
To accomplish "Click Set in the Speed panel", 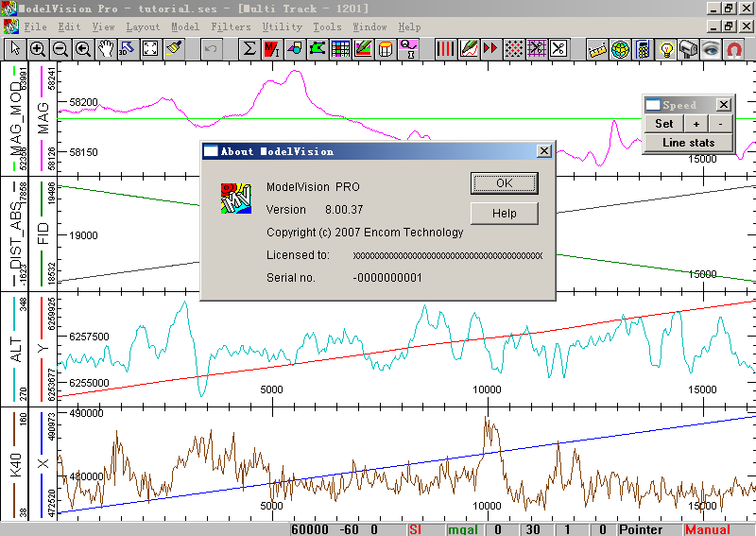I will pyautogui.click(x=664, y=124).
